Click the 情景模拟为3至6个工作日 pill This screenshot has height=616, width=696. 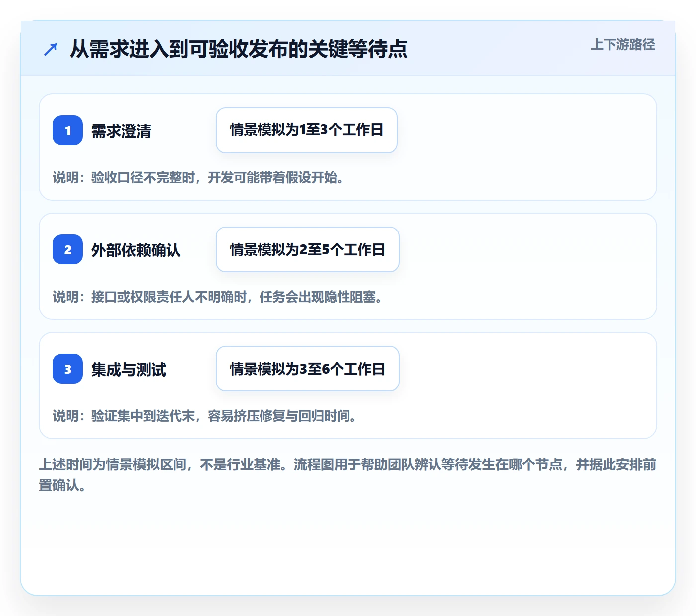pyautogui.click(x=308, y=369)
